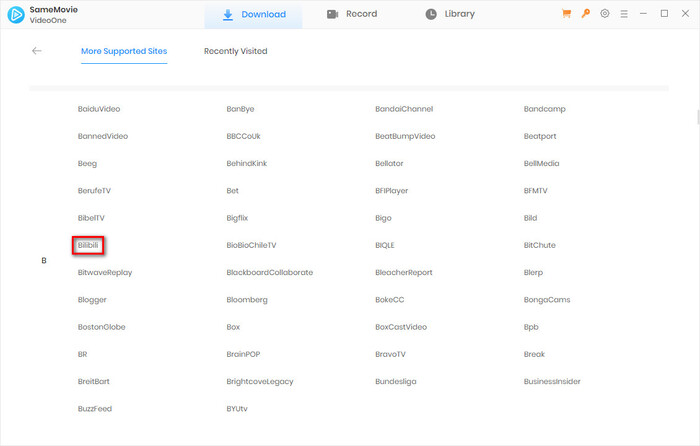Switch to the Download tab
Image resolution: width=700 pixels, height=446 pixels.
click(x=254, y=14)
